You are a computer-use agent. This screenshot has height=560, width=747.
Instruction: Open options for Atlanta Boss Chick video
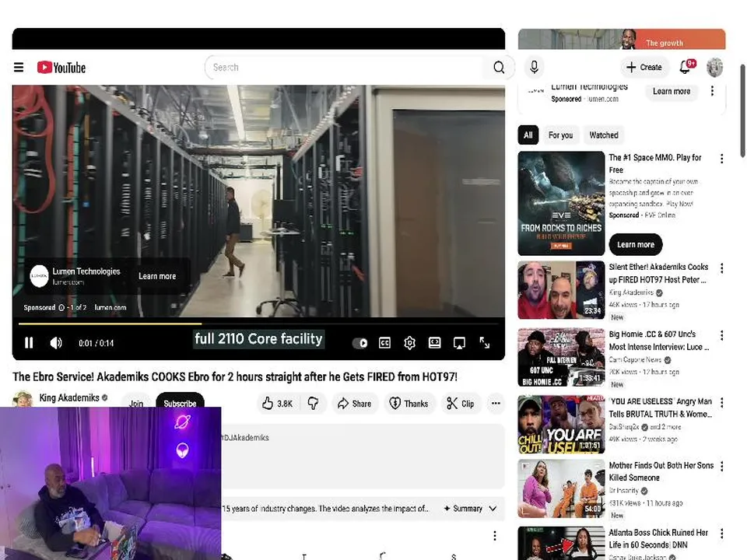point(722,534)
